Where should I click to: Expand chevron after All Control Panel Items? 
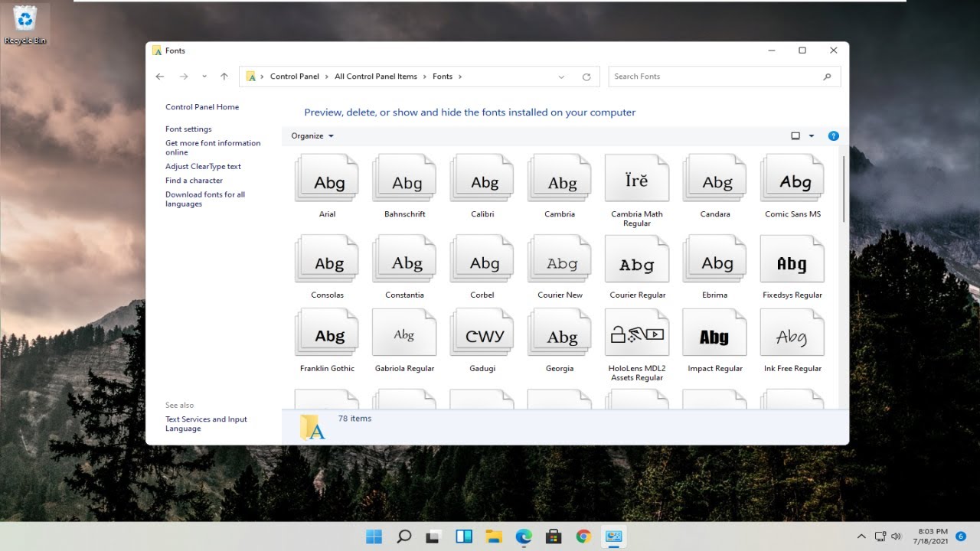pyautogui.click(x=425, y=77)
